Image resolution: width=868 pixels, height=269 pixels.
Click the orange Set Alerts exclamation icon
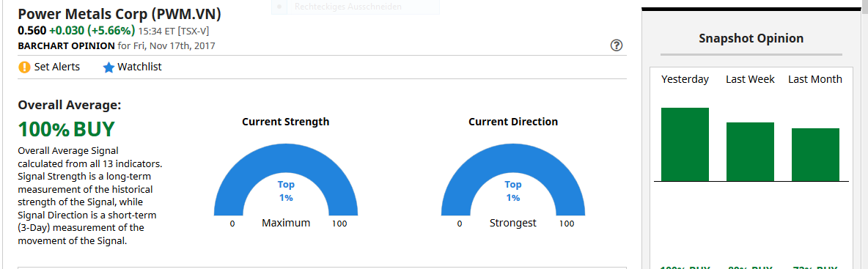click(x=23, y=67)
